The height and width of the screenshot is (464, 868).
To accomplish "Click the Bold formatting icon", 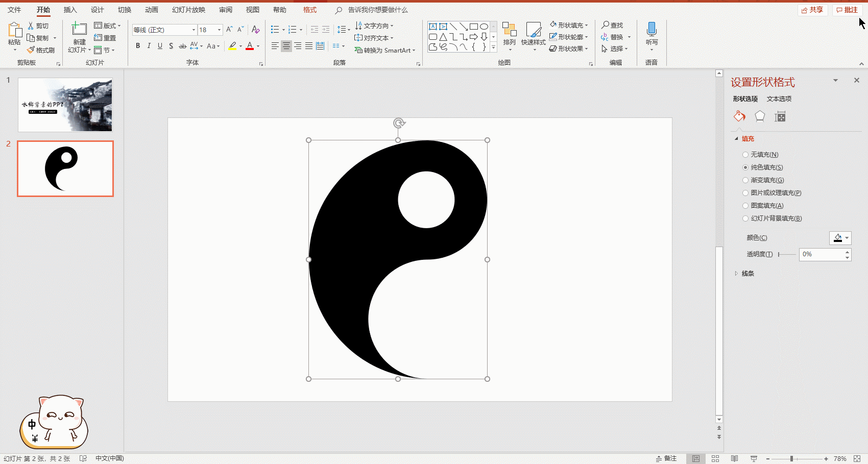I will (x=138, y=46).
